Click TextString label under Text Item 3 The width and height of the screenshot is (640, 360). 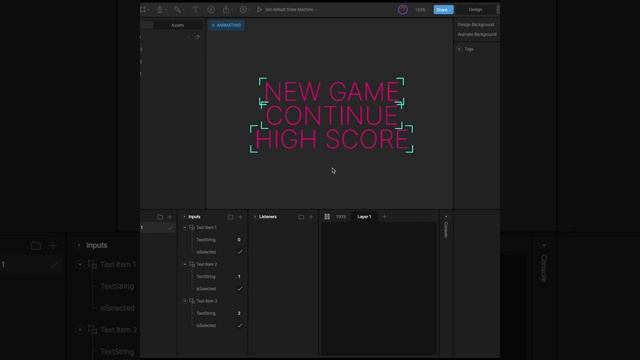pos(206,313)
